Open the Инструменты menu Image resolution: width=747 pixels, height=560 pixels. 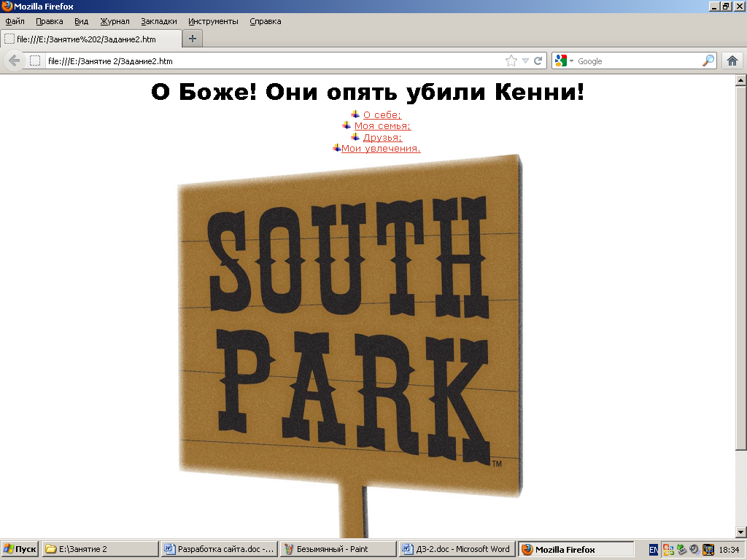coord(213,21)
